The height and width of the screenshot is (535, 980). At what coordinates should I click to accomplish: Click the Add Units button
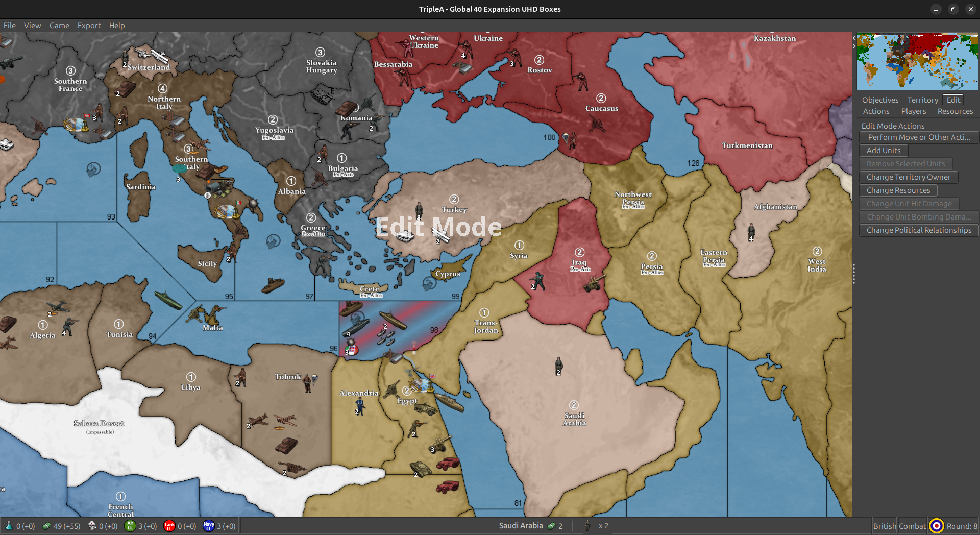click(x=884, y=151)
